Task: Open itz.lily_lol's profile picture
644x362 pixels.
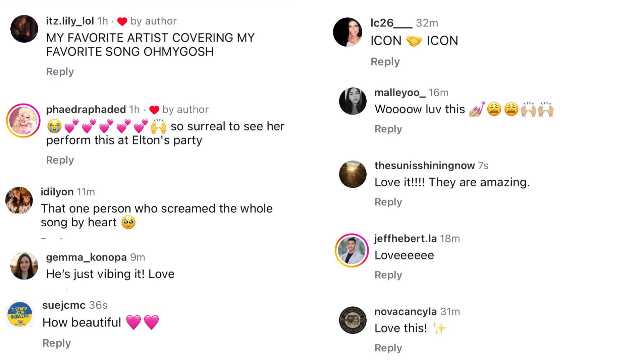Action: [x=24, y=29]
